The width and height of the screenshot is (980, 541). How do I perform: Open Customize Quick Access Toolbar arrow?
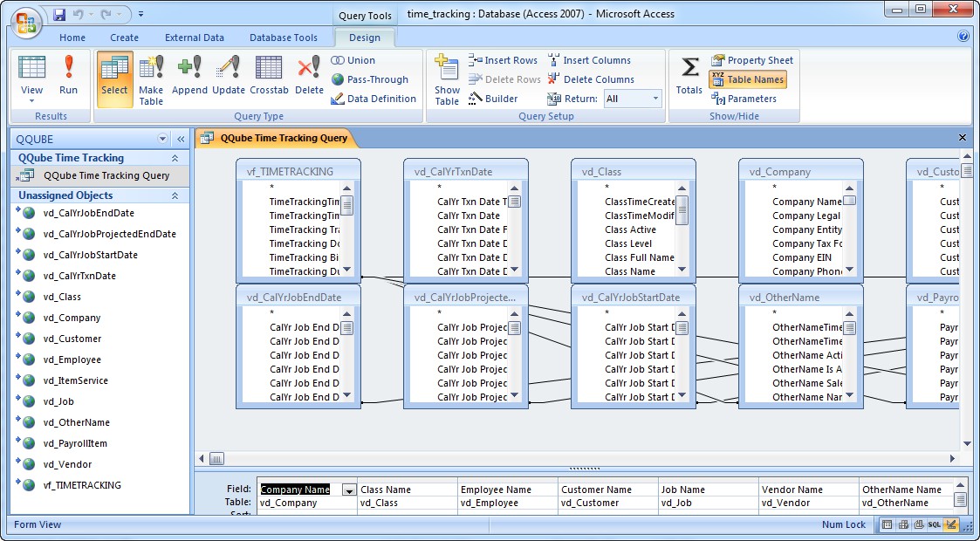(x=140, y=14)
